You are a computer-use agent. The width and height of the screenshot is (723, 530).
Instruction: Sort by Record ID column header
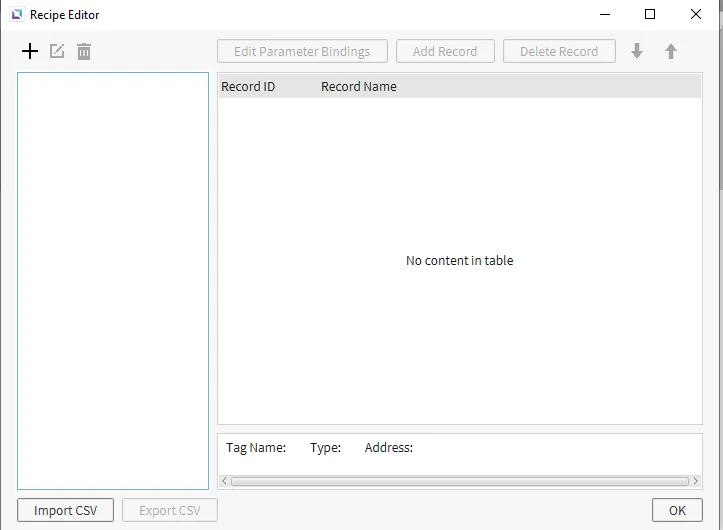pyautogui.click(x=248, y=87)
